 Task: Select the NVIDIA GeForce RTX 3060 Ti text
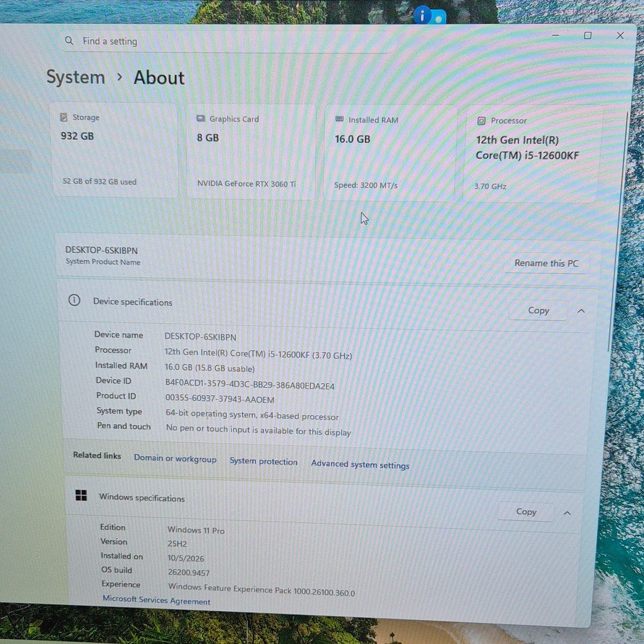pos(246,184)
